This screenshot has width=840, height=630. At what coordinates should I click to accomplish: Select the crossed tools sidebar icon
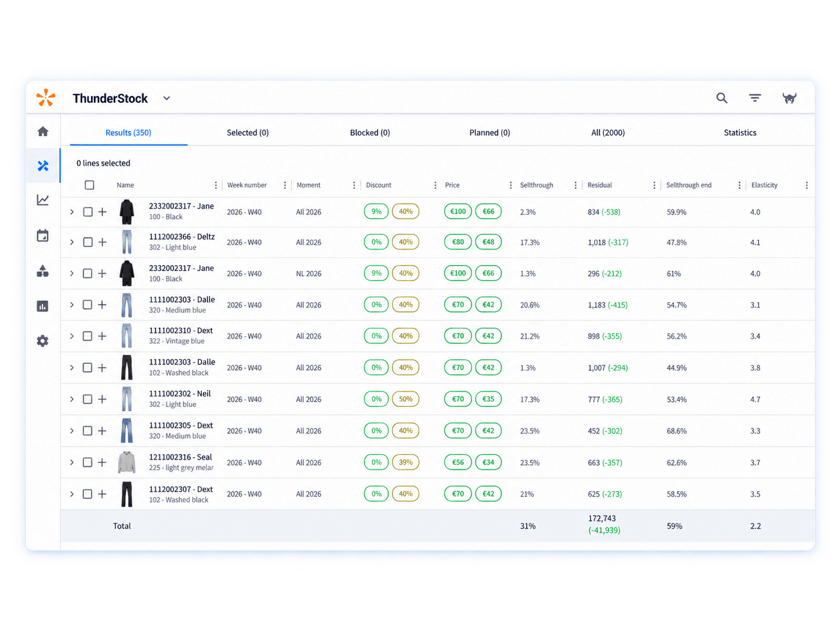(43, 166)
